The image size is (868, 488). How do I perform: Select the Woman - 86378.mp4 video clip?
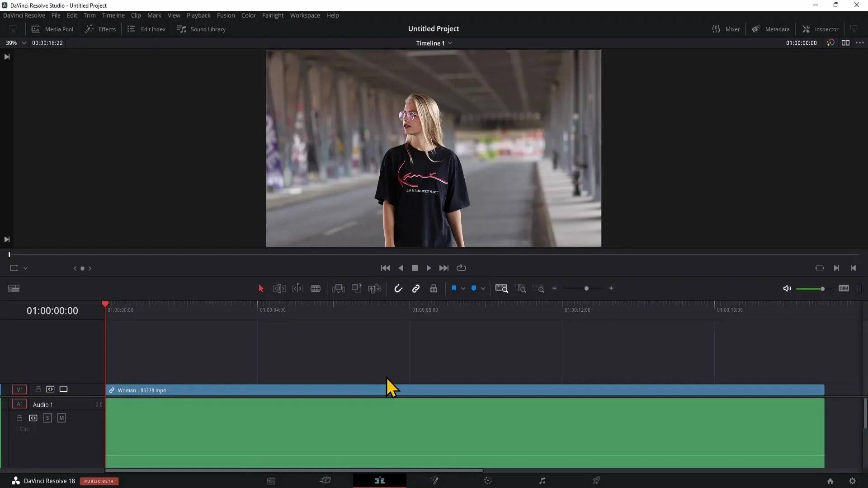465,390
